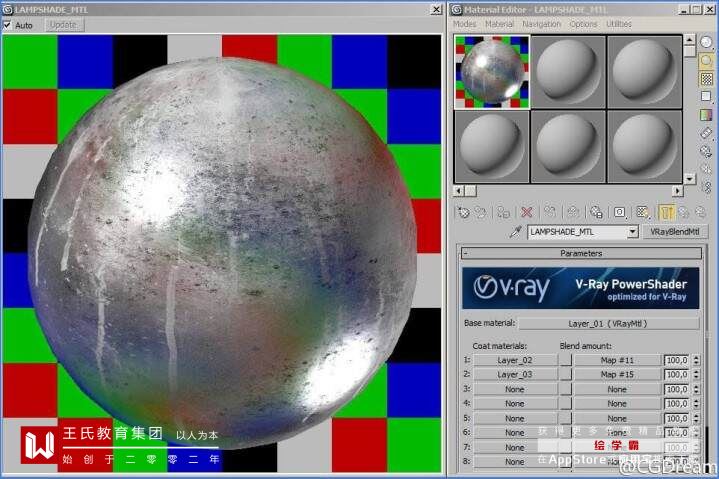Image resolution: width=719 pixels, height=479 pixels.
Task: Click the coat 1 blend amount spinner
Action: pyautogui.click(x=696, y=360)
